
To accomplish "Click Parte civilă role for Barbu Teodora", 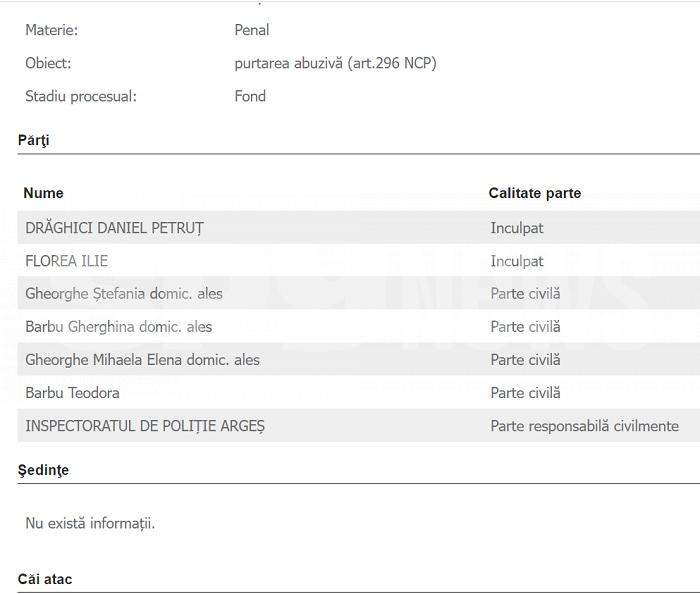I will (x=525, y=393).
